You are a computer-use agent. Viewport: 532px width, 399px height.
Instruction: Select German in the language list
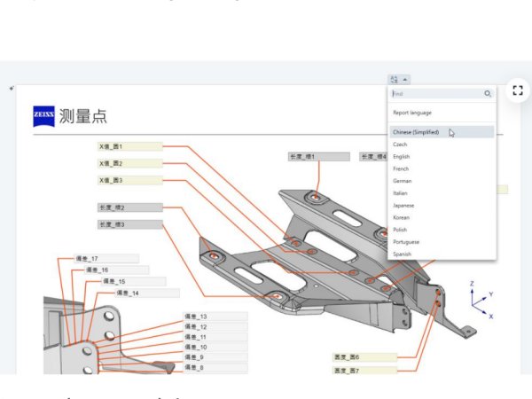pos(403,181)
